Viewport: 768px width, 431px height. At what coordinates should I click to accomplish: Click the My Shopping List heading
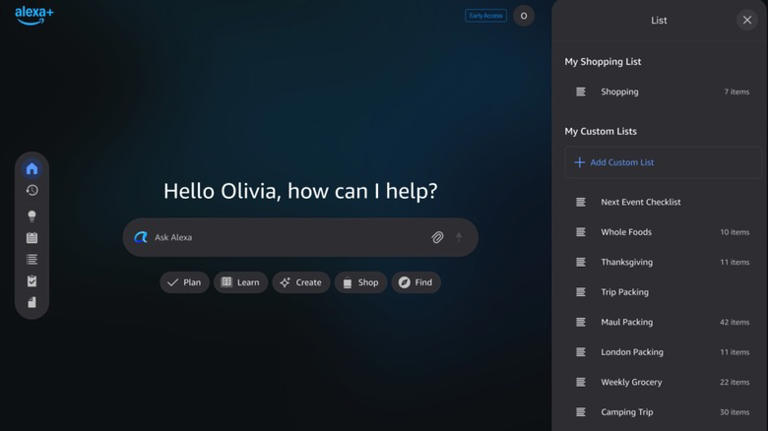(x=602, y=62)
